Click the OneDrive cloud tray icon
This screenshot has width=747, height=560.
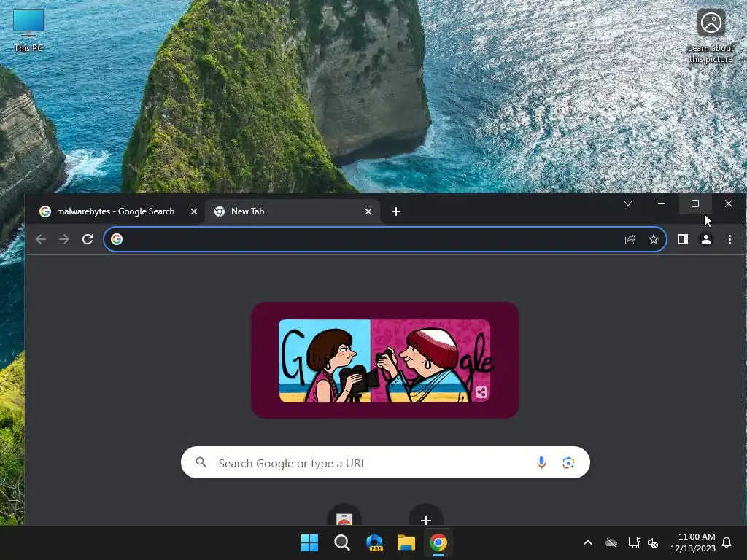611,542
